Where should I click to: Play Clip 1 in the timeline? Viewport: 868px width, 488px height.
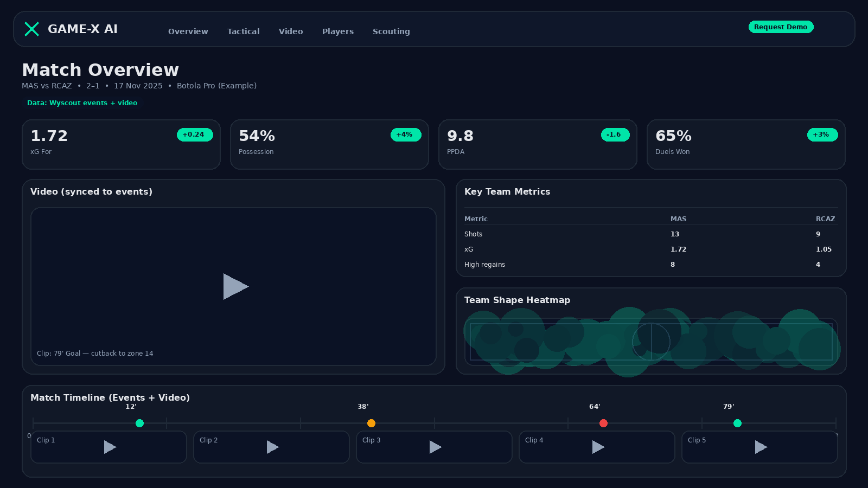(110, 447)
